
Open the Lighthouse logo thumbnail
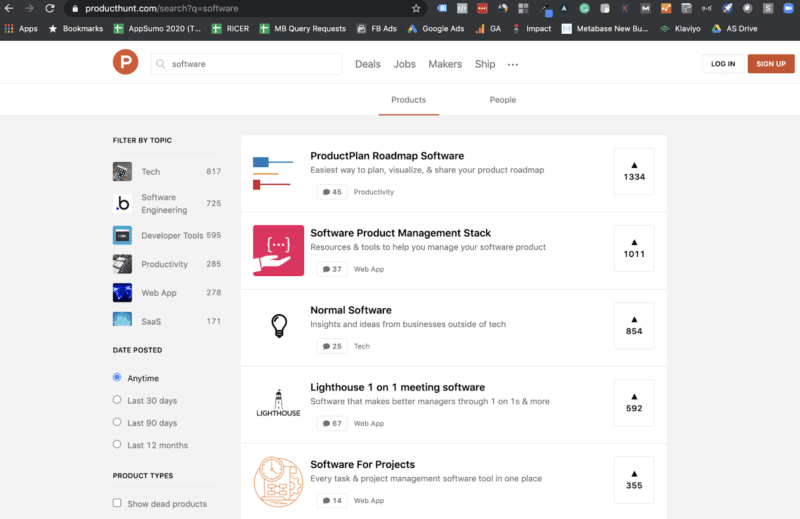(x=279, y=404)
